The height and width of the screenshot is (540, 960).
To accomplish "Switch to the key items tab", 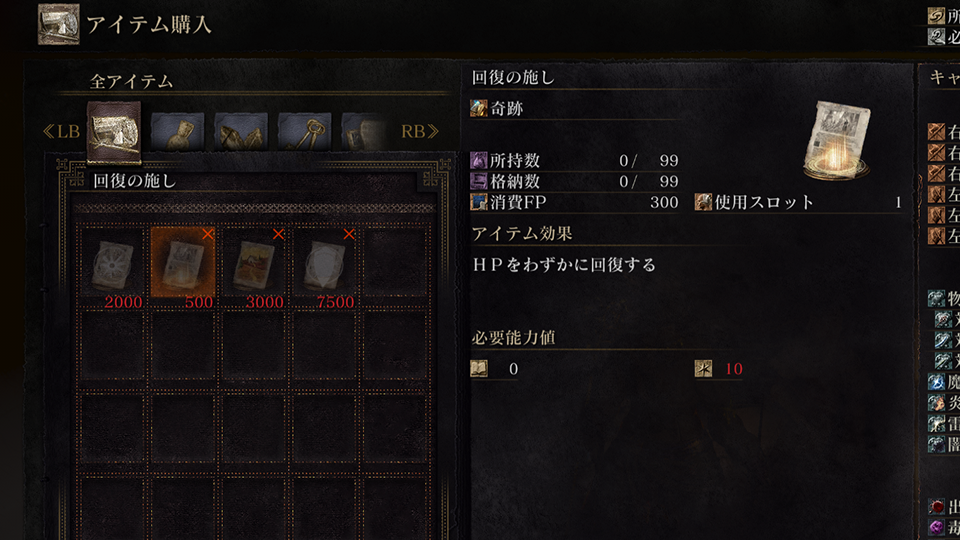I will 305,131.
